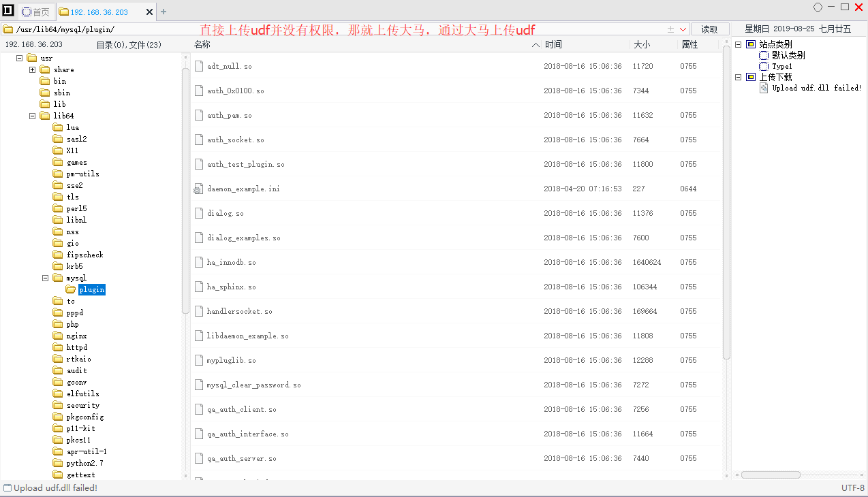Click UTF-8 encoding in the status bar

[x=853, y=487]
